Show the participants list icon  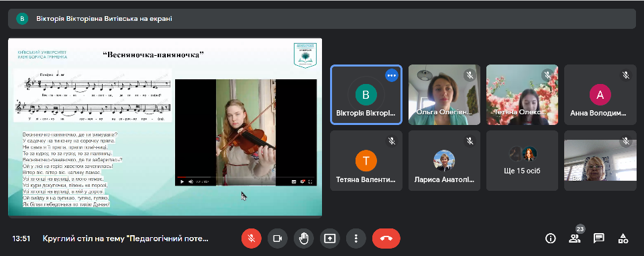[574, 239]
